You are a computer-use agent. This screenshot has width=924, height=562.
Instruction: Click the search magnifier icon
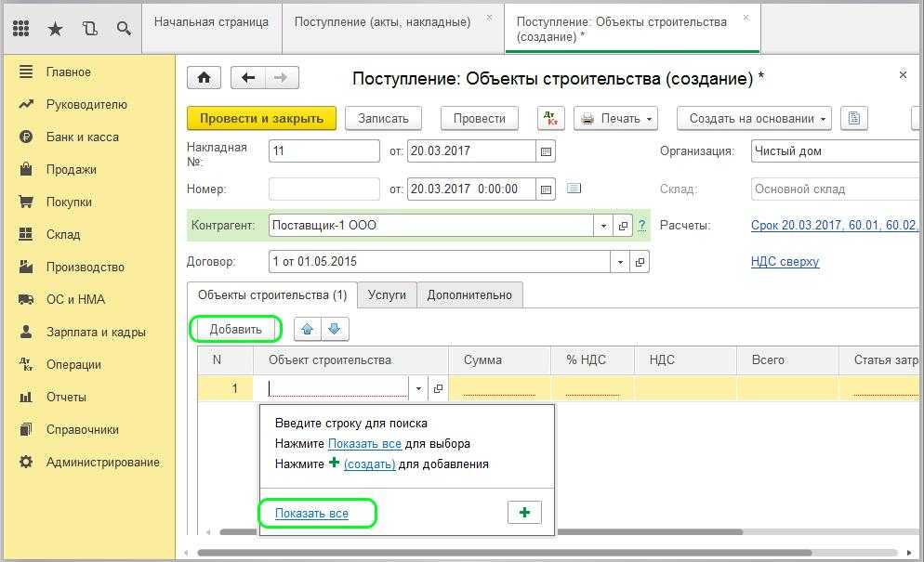click(124, 28)
